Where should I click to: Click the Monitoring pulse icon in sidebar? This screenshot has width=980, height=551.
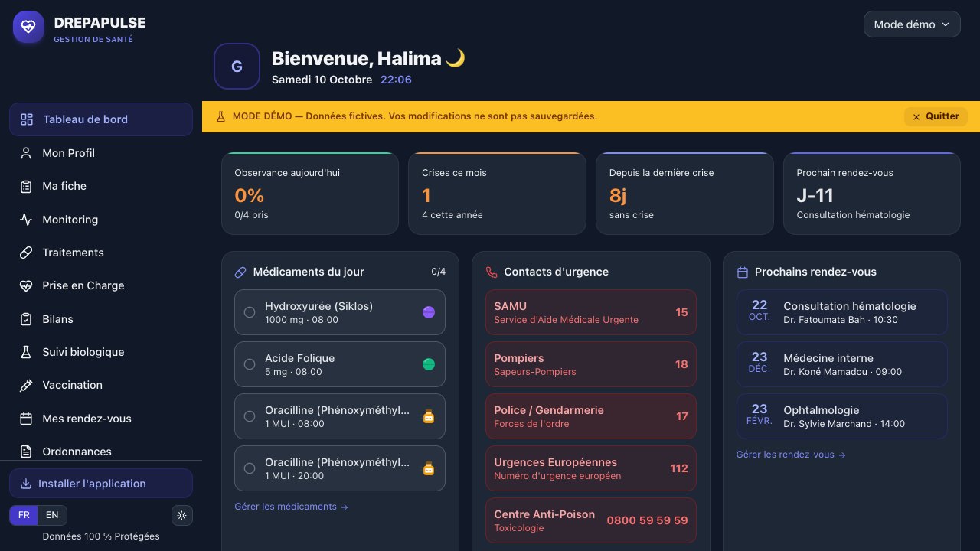26,220
